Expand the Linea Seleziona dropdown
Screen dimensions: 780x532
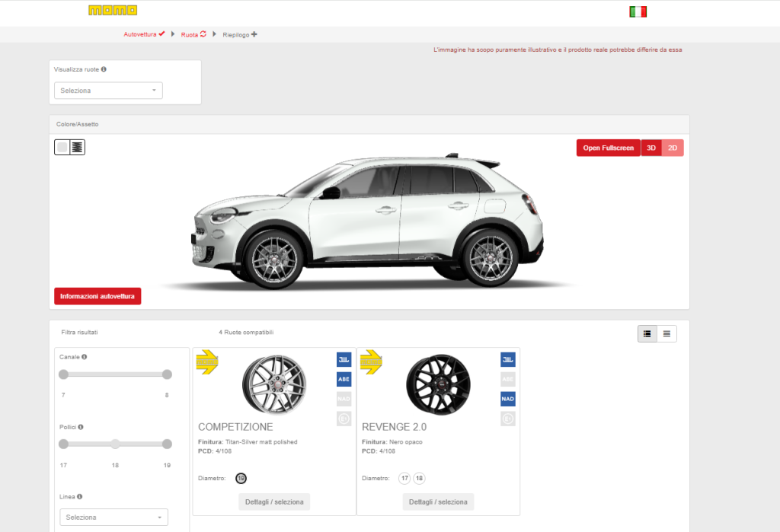(113, 517)
